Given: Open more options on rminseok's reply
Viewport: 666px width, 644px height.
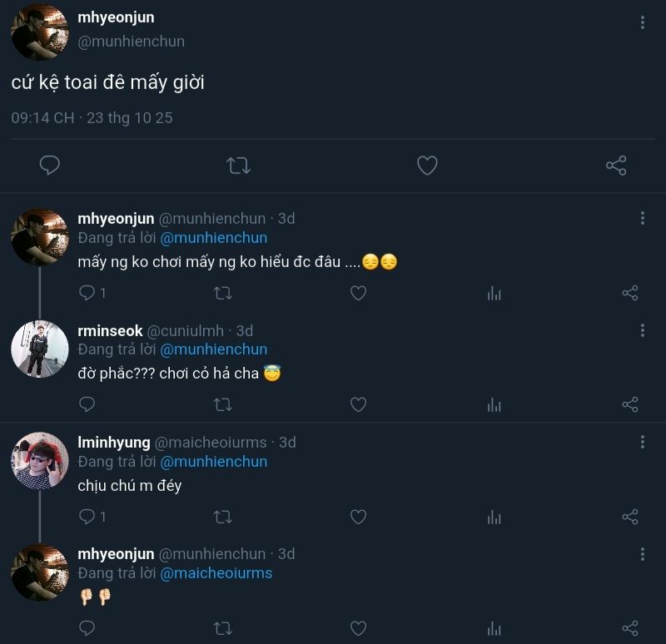Looking at the screenshot, I should pos(642,330).
